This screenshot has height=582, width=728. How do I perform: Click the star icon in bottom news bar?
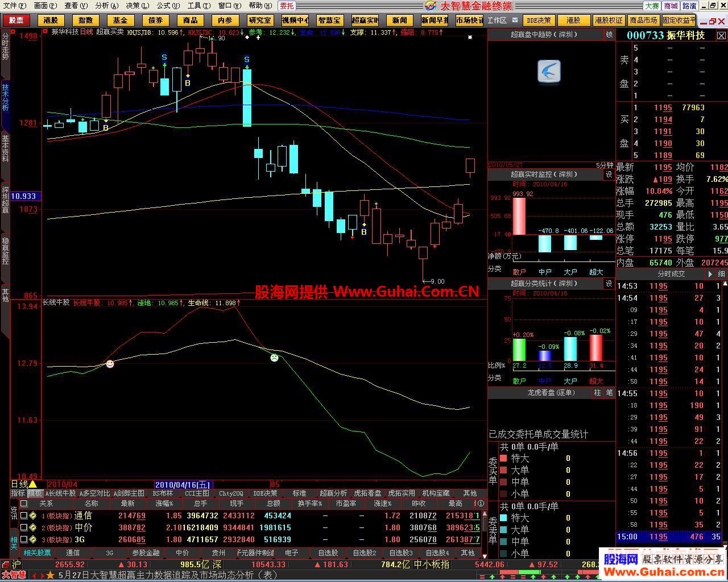50,575
